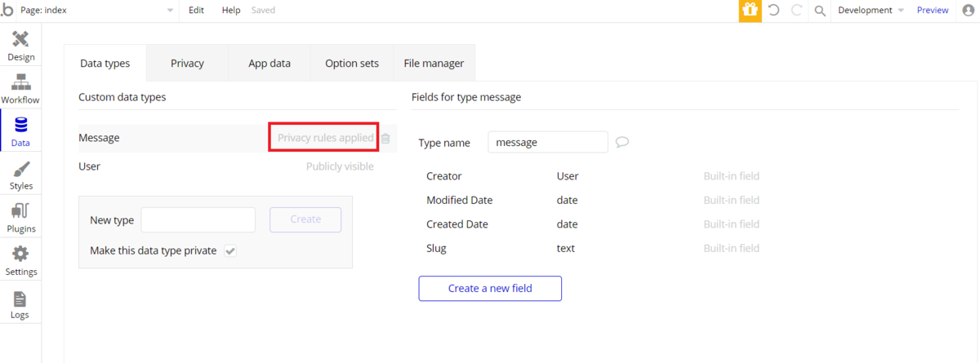Open the Development version dropdown
This screenshot has height=363, width=980.
pos(871,11)
